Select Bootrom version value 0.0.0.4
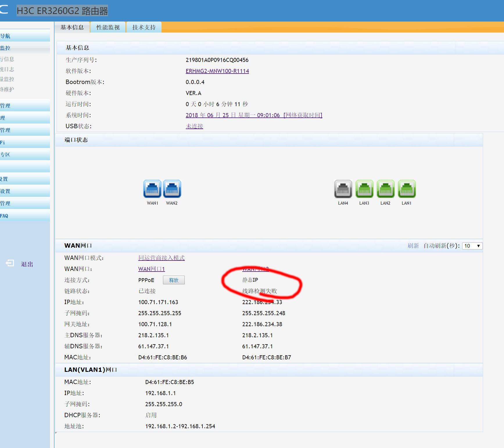 tap(195, 82)
